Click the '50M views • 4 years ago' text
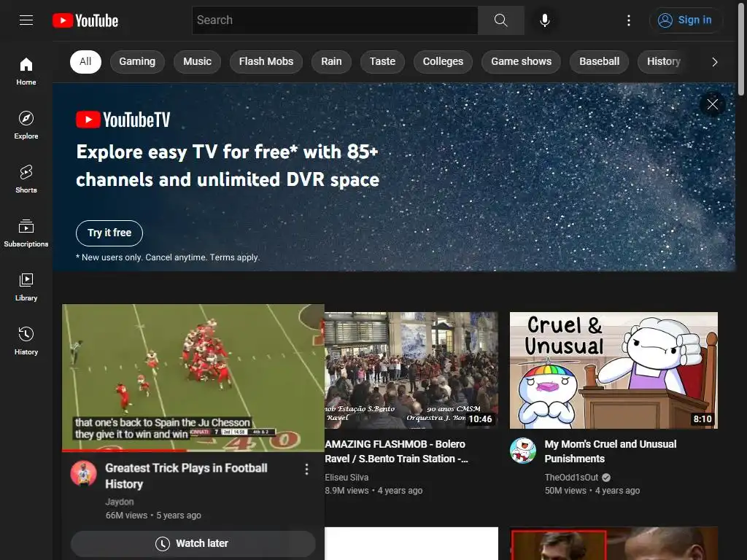Screen dimensions: 747x560 [592, 491]
